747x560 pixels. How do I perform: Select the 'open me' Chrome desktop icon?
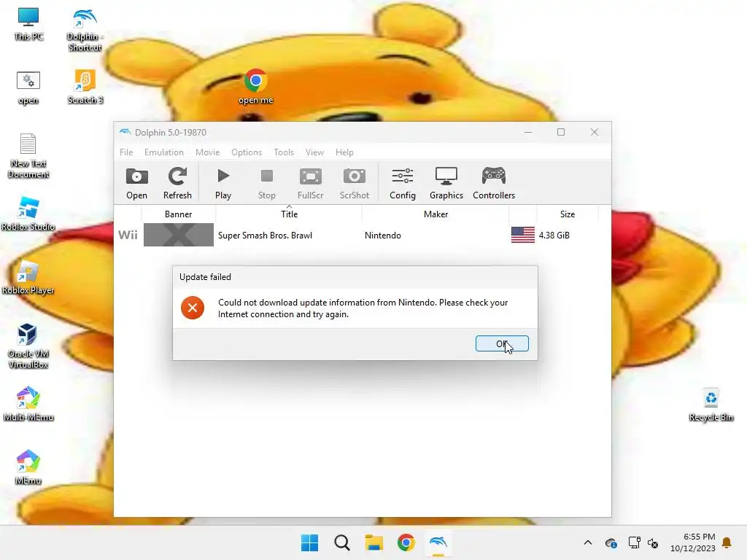point(256,87)
